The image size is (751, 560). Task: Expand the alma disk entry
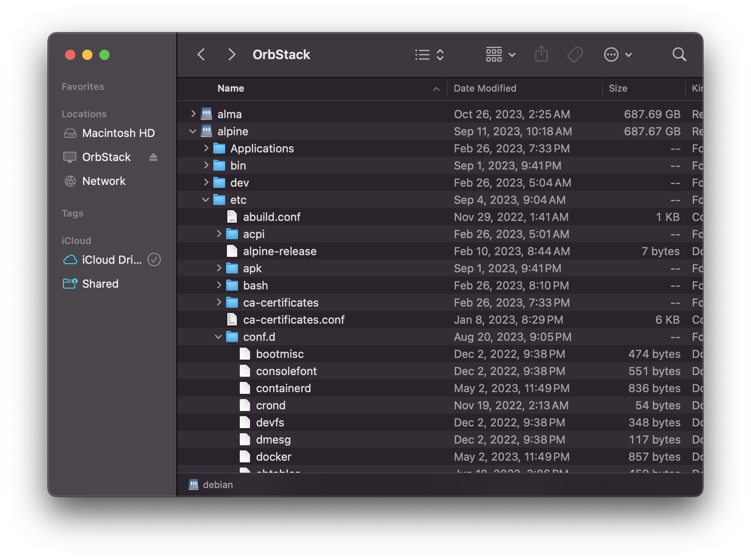pyautogui.click(x=193, y=114)
